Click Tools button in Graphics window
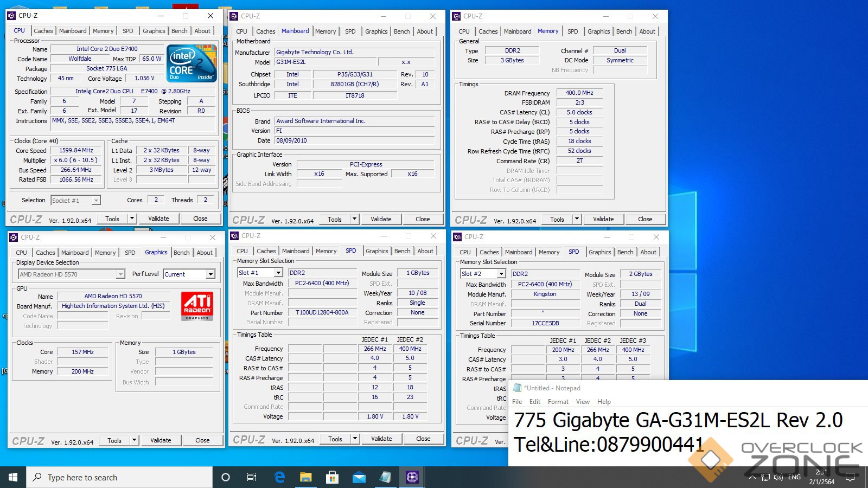This screenshot has width=868, height=488. point(114,440)
